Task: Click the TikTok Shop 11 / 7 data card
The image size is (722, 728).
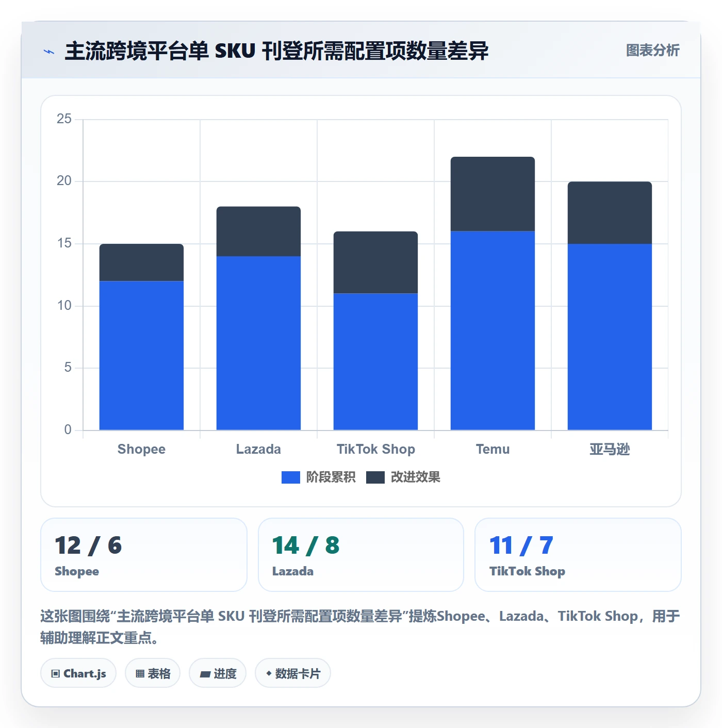Action: tap(578, 555)
